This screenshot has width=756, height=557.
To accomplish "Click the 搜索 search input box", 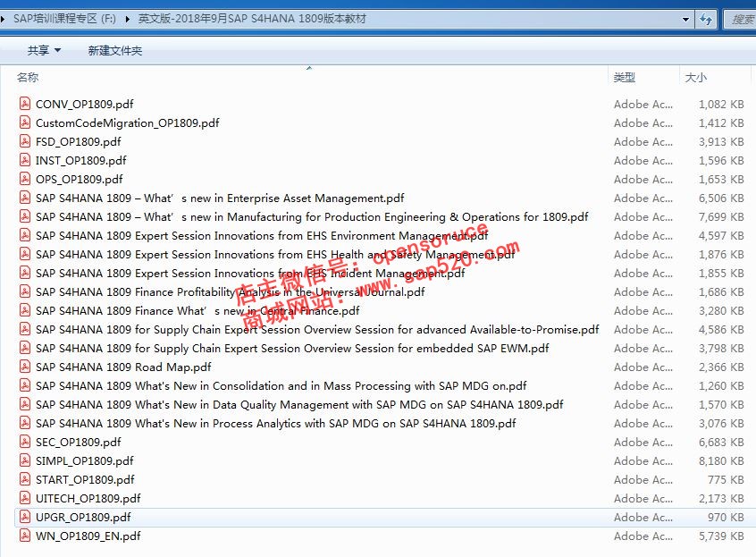I will (x=742, y=20).
